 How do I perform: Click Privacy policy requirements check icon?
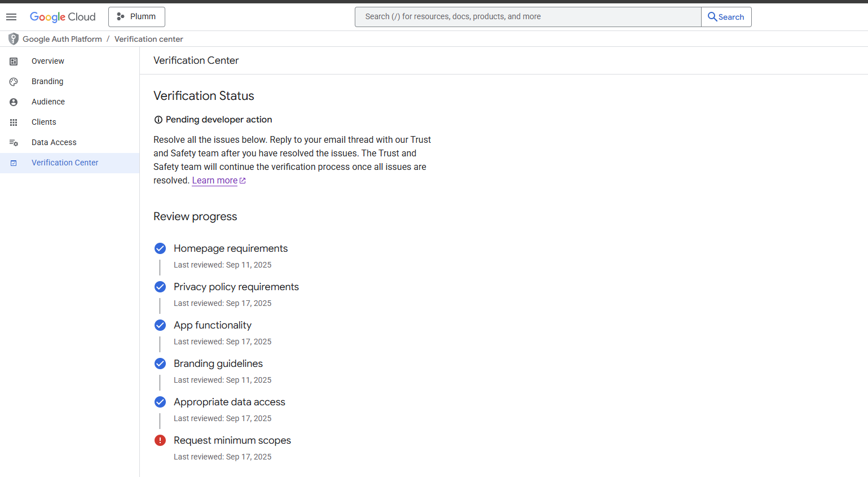coord(160,287)
